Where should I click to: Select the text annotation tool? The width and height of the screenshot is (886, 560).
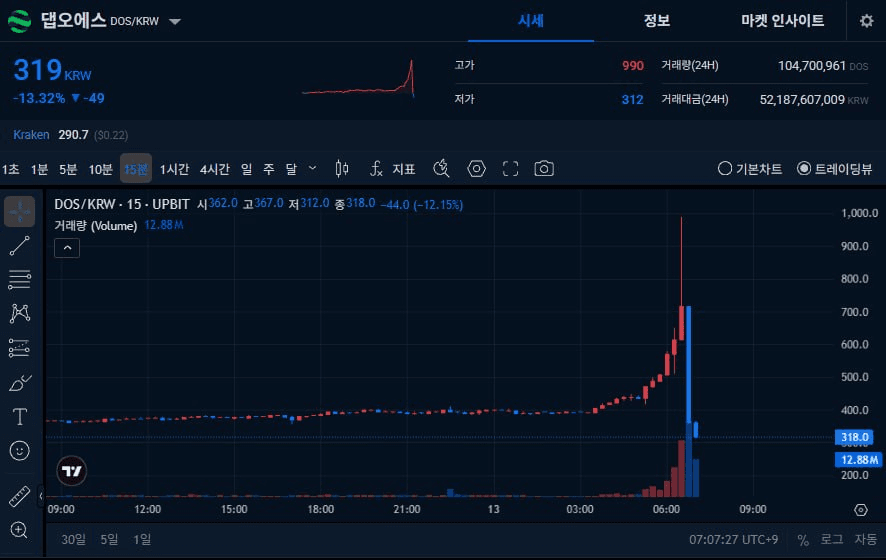coord(19,417)
